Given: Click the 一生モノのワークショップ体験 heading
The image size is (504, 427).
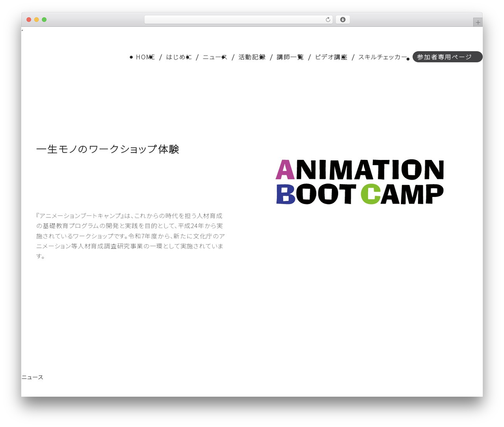Looking at the screenshot, I should pos(108,149).
